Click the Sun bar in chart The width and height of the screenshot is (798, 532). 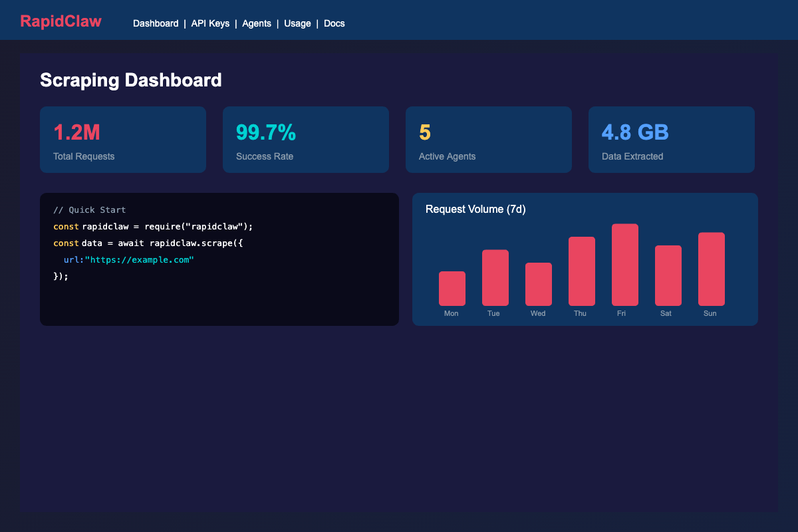click(712, 269)
